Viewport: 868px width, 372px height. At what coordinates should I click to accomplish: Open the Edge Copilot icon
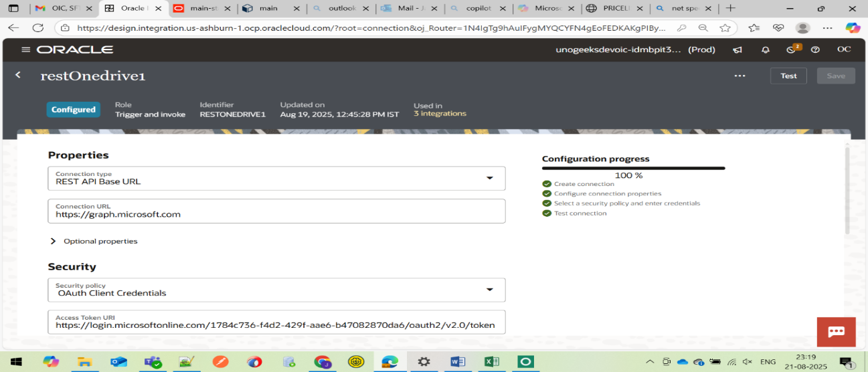pos(853,27)
